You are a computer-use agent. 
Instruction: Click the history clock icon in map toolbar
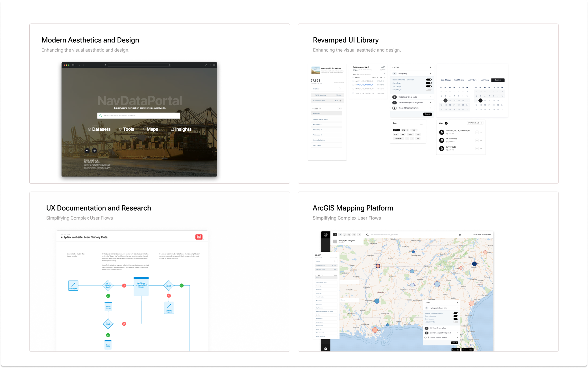pos(340,235)
